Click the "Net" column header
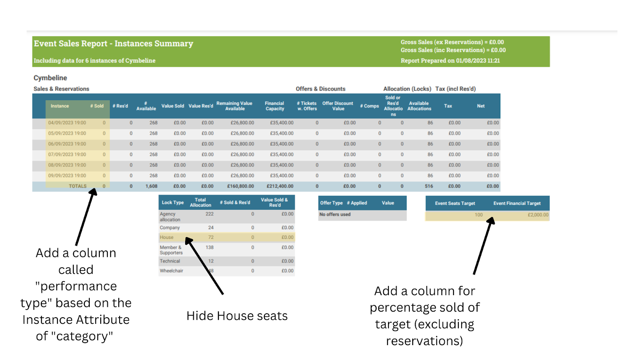Viewport: 644px width, 360px height. [481, 106]
